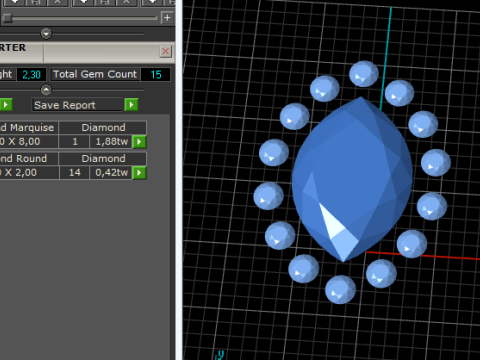Select the Total Gem Count value 15
The height and width of the screenshot is (360, 480).
(156, 74)
